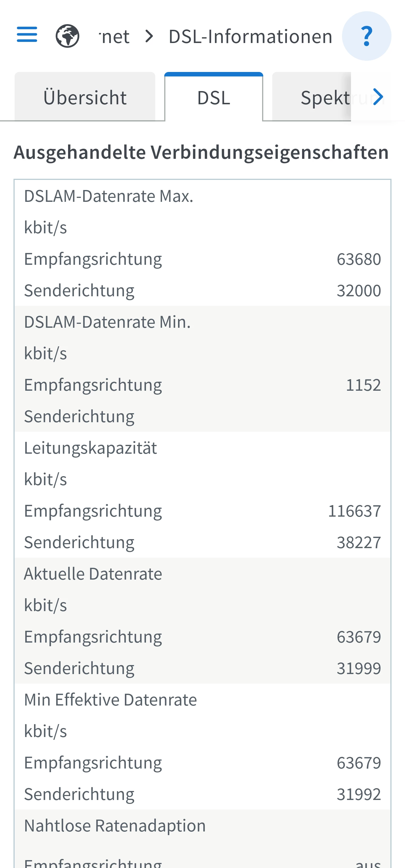Click the DSL-Informationen breadcrumb title

pyautogui.click(x=250, y=36)
